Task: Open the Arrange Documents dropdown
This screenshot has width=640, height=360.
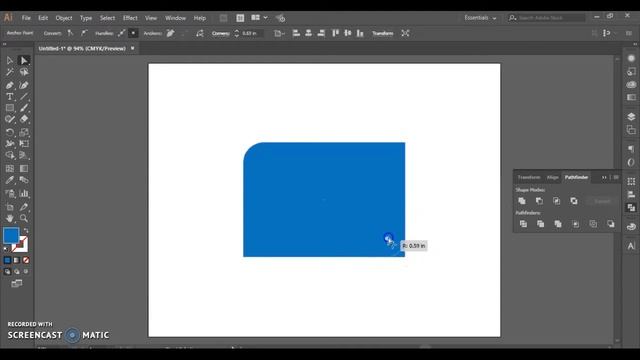Action: [x=259, y=18]
